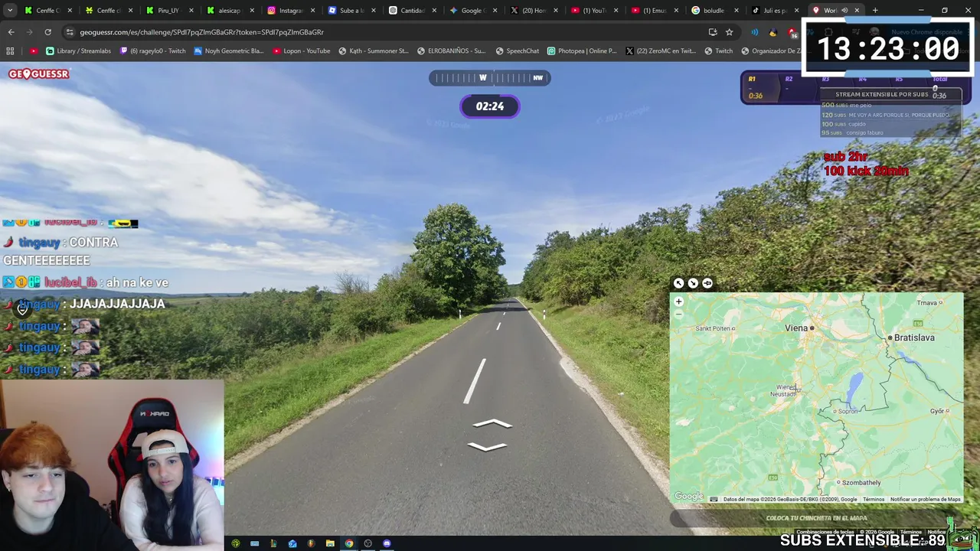The image size is (980, 551).
Task: Toggle the map pin-sticky button
Action: pos(707,283)
